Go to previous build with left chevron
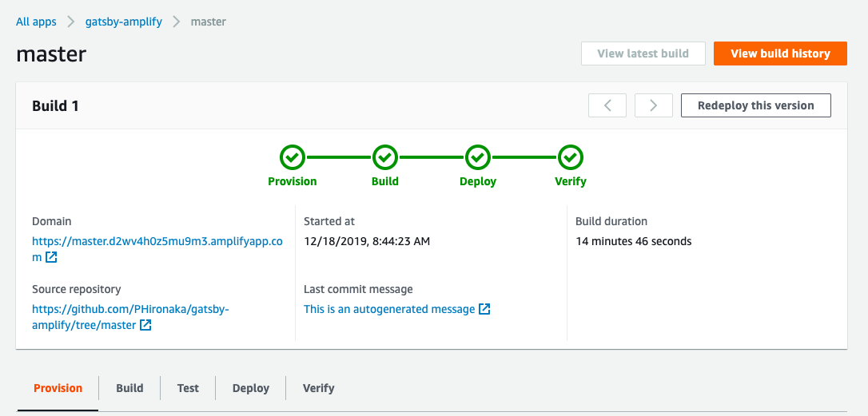Viewport: 868px width, 416px height. tap(607, 105)
